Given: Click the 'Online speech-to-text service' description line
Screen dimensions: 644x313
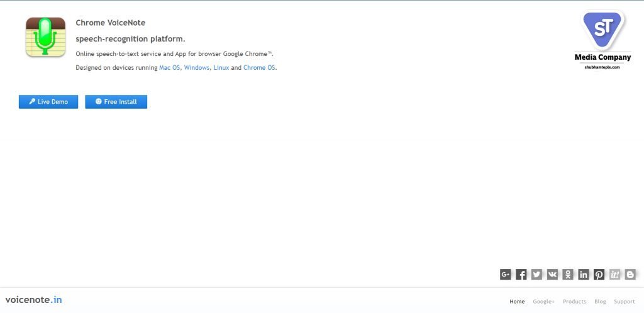Looking at the screenshot, I should (175, 54).
